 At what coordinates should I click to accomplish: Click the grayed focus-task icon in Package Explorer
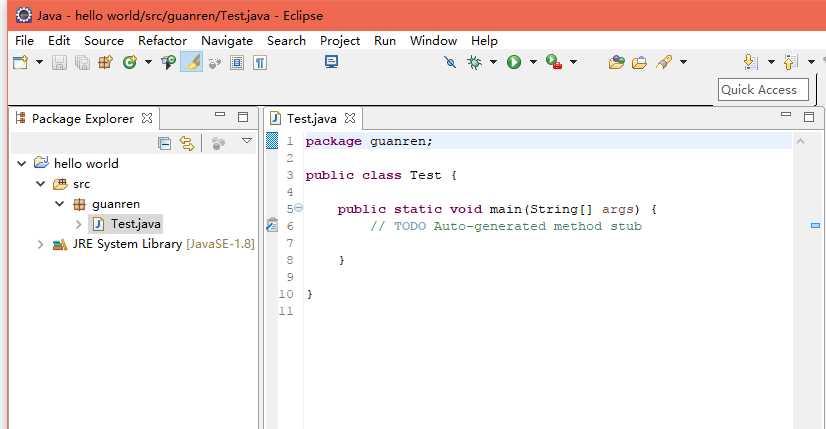(218, 143)
